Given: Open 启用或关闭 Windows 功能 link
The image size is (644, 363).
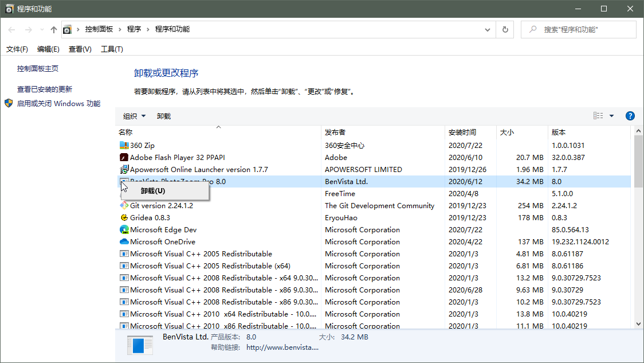Looking at the screenshot, I should point(58,104).
